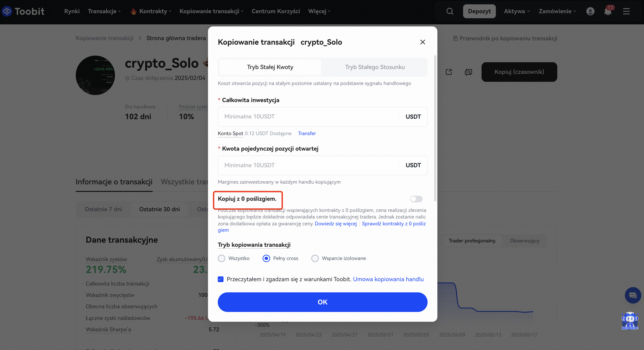This screenshot has height=350, width=644.
Task: Open the user profile avatar icon
Action: pyautogui.click(x=590, y=11)
